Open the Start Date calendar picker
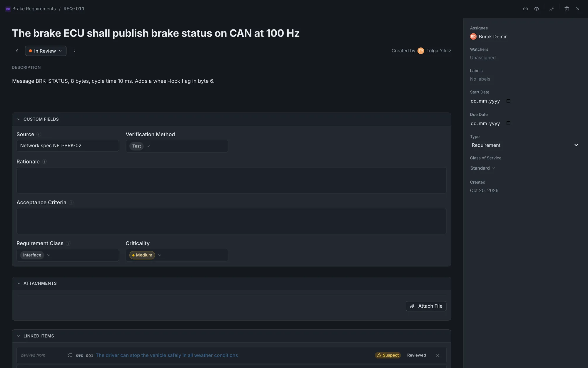This screenshot has width=588, height=368. tap(508, 101)
